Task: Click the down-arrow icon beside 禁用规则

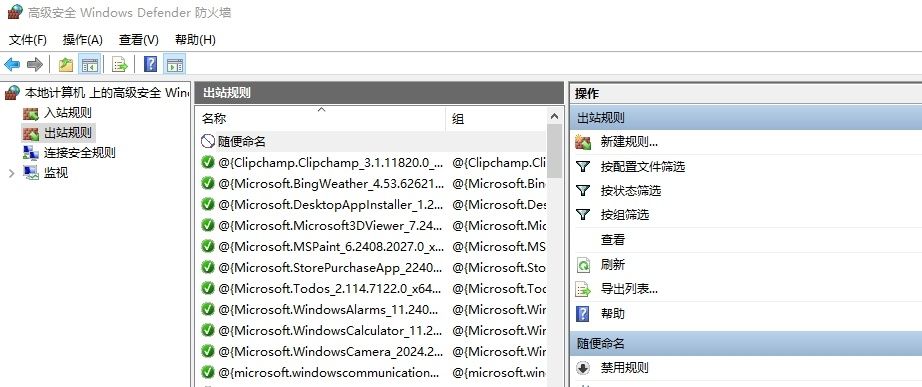Action: tap(583, 368)
